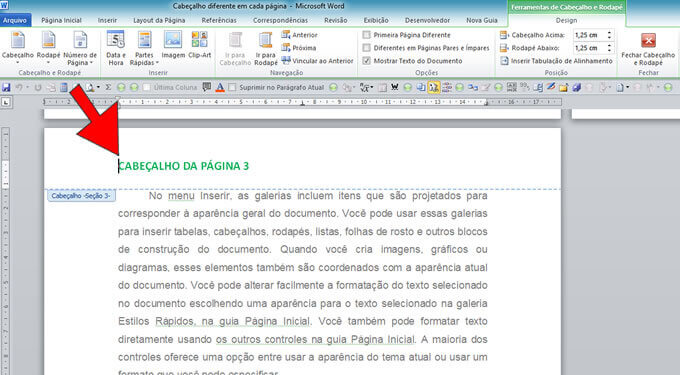Click the word Inserir in the first paragraph line

pos(215,196)
